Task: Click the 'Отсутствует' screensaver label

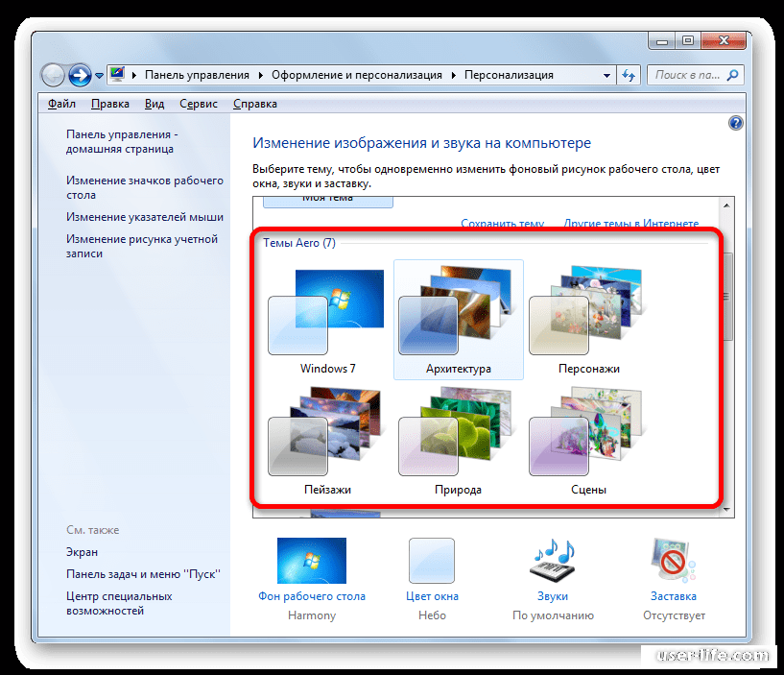Action: (x=674, y=615)
